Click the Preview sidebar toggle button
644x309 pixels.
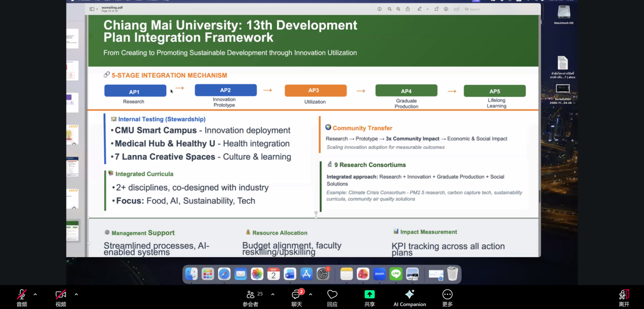click(x=93, y=9)
